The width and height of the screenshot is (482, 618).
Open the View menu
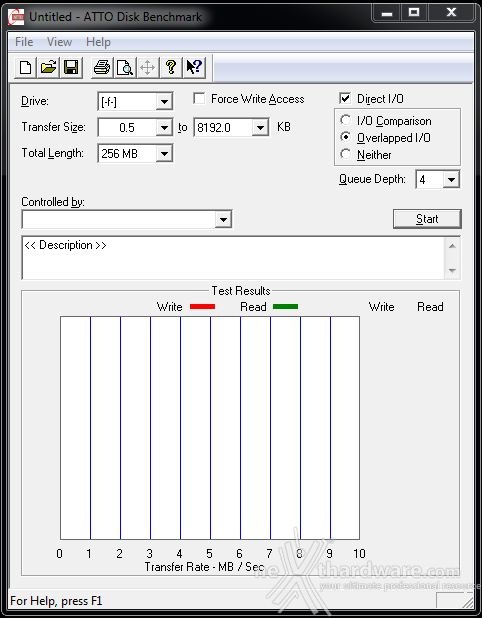click(60, 42)
